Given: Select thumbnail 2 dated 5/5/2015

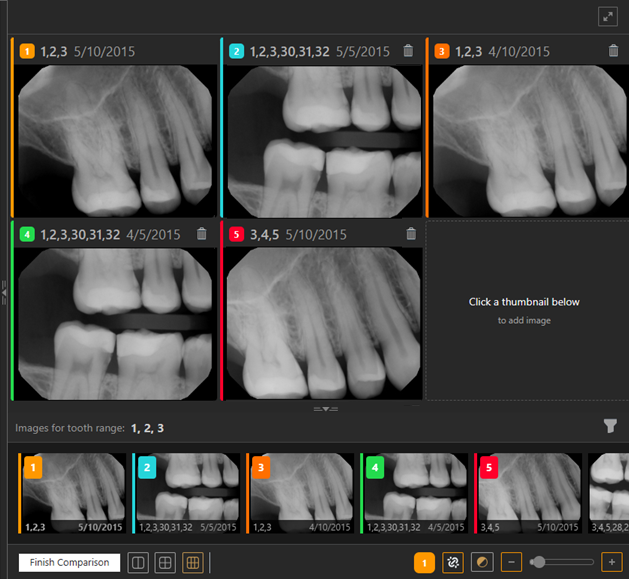Looking at the screenshot, I should 187,493.
